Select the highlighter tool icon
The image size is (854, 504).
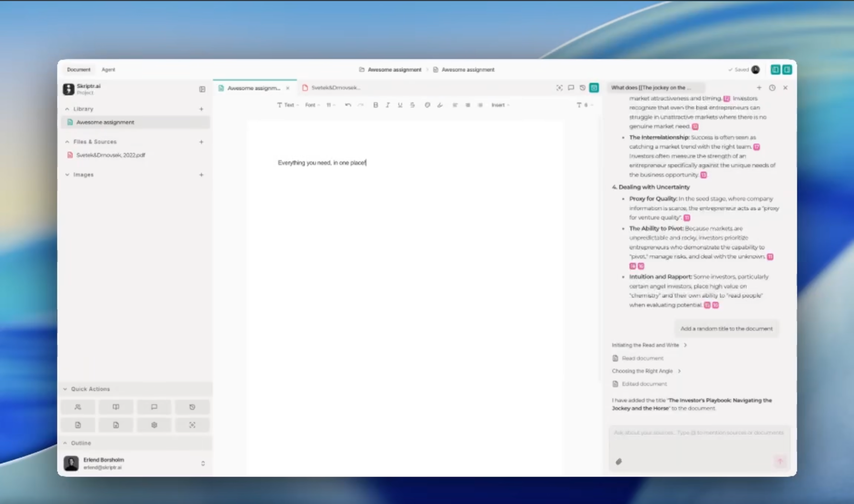(440, 105)
